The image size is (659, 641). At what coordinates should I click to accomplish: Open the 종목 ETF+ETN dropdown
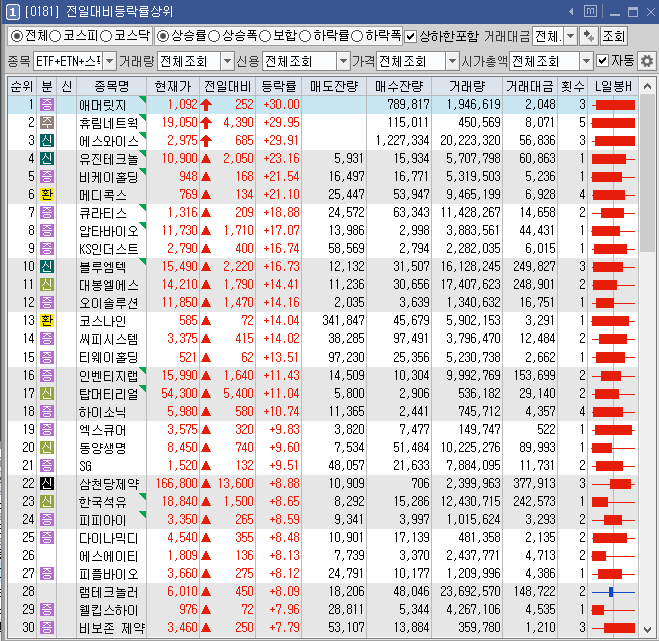109,61
